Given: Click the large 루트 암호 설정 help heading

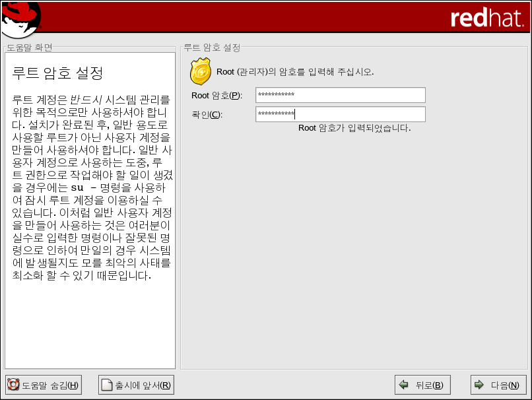Looking at the screenshot, I should (58, 72).
